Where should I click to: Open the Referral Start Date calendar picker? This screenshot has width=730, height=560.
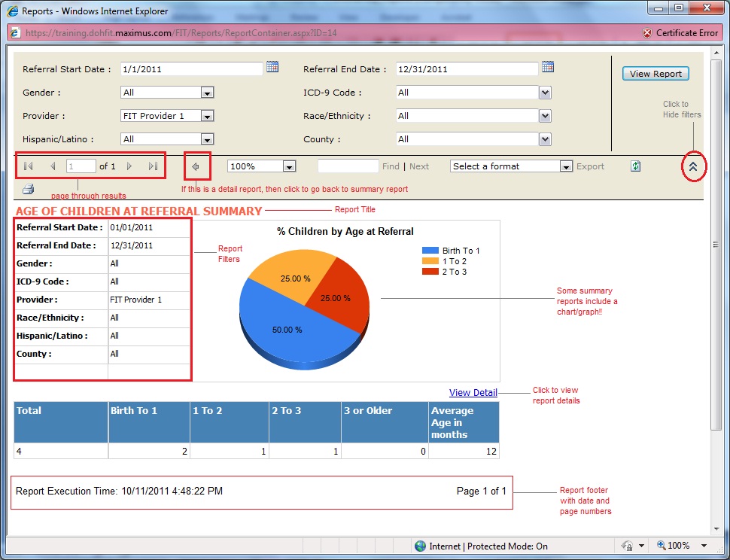[272, 67]
